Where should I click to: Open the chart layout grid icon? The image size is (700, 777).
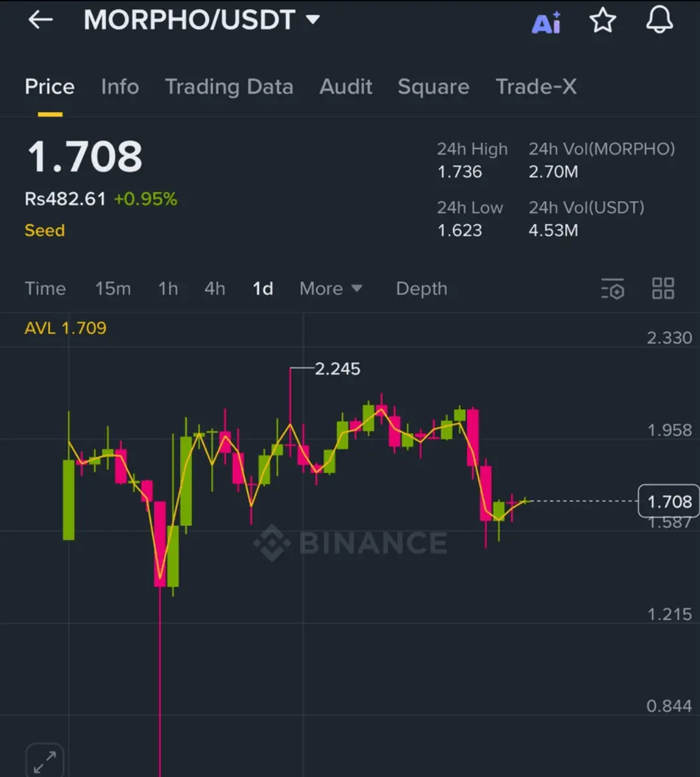(x=662, y=289)
